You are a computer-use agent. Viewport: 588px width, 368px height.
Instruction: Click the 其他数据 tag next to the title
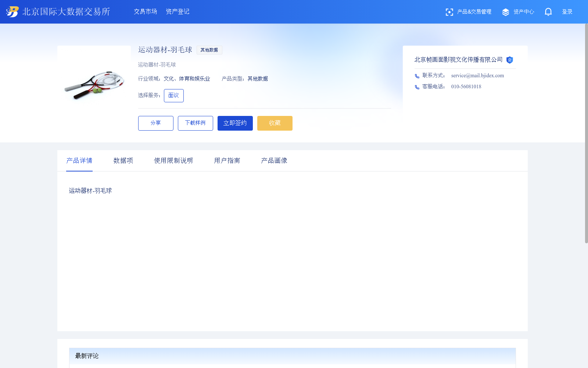click(x=209, y=50)
